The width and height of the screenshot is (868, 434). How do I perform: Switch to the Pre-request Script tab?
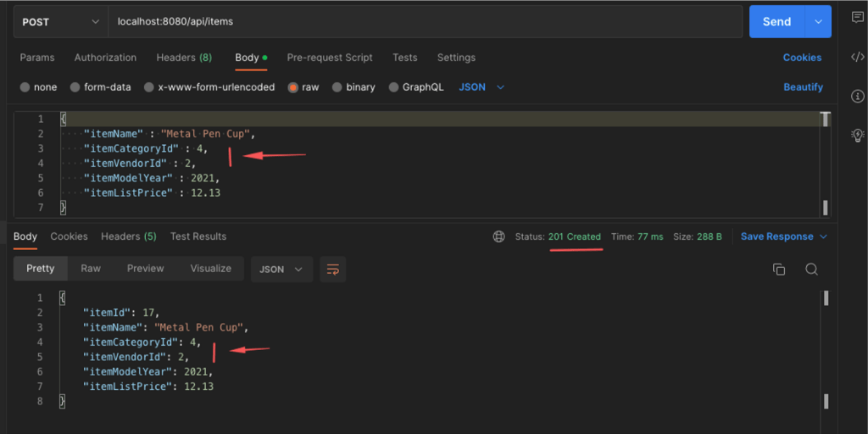[329, 58]
